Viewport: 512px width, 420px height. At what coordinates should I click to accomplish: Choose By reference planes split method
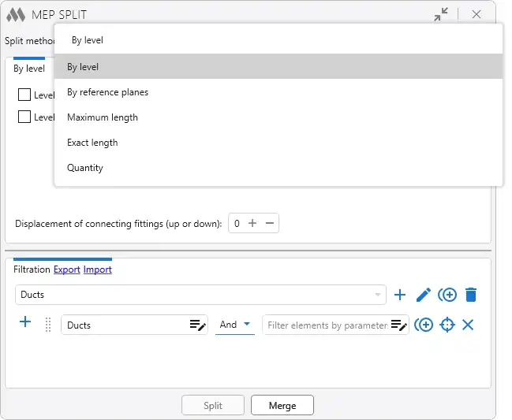(x=278, y=92)
